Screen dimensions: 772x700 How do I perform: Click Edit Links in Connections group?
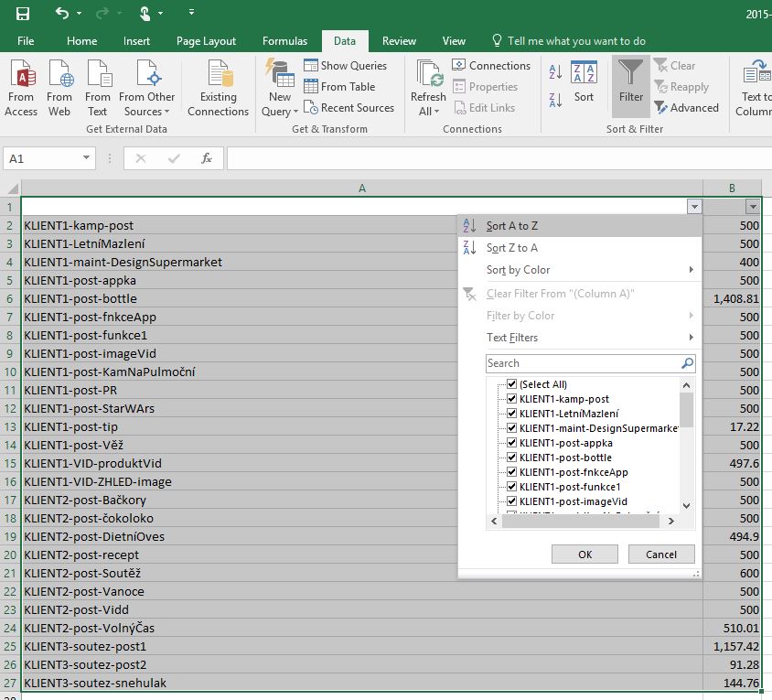pos(484,108)
